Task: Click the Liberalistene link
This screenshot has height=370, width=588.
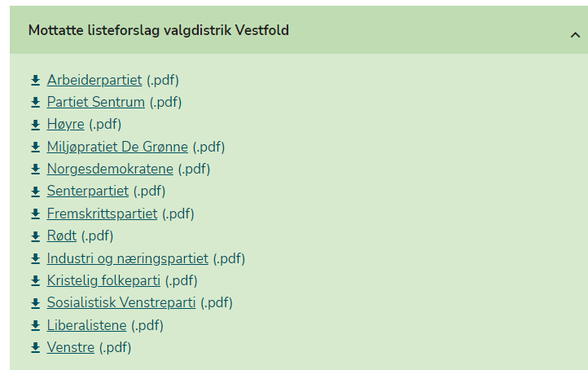Action: point(86,325)
